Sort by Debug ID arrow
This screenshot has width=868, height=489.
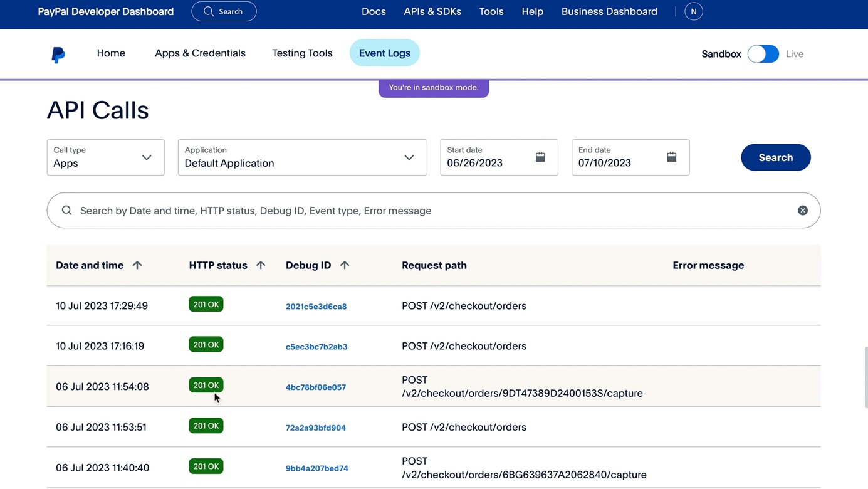tap(345, 265)
